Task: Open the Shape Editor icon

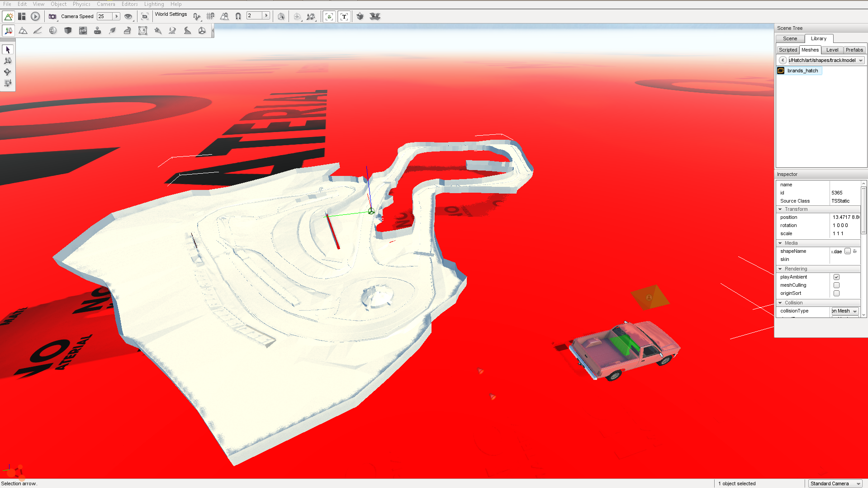Action: pyautogui.click(x=202, y=31)
